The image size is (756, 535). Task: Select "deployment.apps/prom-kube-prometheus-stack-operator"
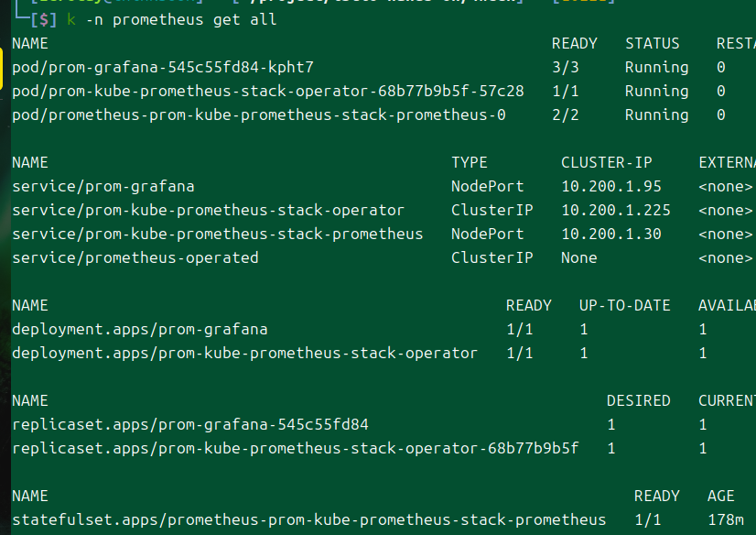pos(245,353)
